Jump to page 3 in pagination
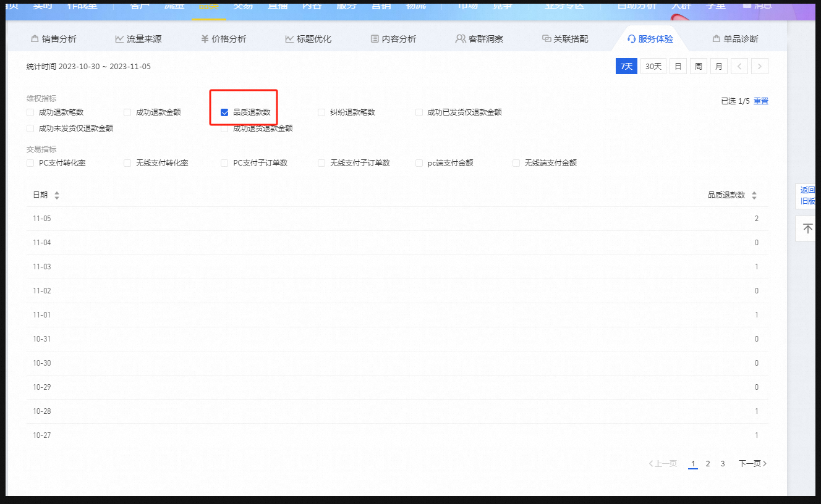 coord(723,464)
